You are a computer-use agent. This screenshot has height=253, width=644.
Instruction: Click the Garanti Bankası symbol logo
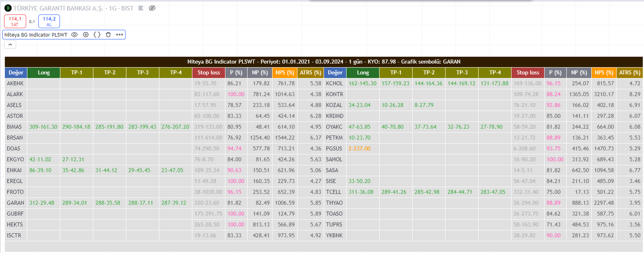click(8, 8)
